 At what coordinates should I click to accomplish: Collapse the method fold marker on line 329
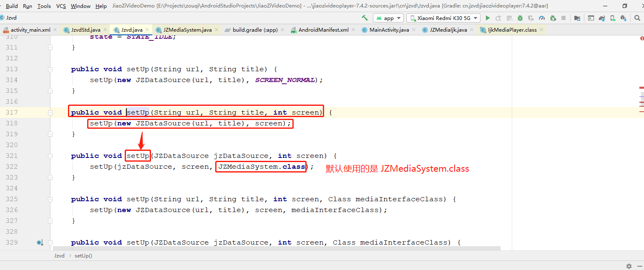point(50,242)
